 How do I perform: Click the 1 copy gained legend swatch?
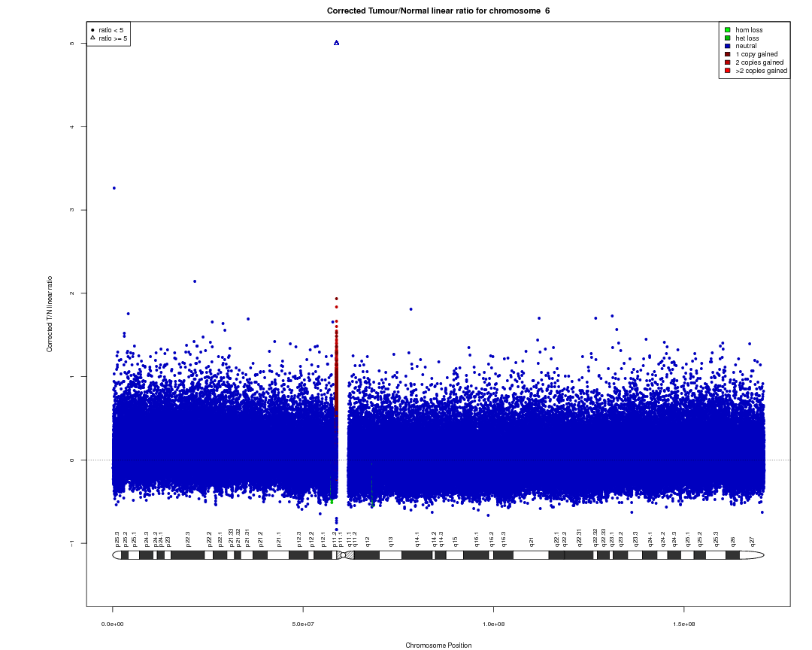727,54
